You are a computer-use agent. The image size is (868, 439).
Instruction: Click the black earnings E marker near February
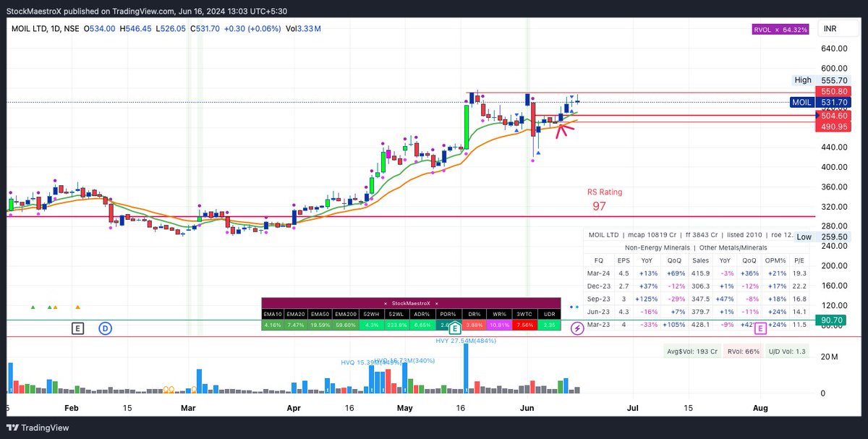coord(77,328)
